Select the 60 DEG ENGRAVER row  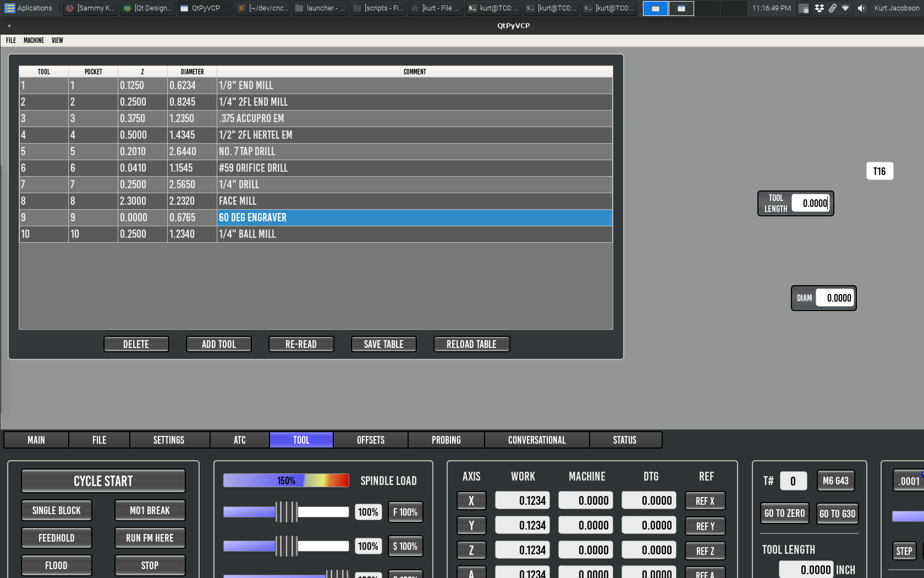[x=316, y=217]
